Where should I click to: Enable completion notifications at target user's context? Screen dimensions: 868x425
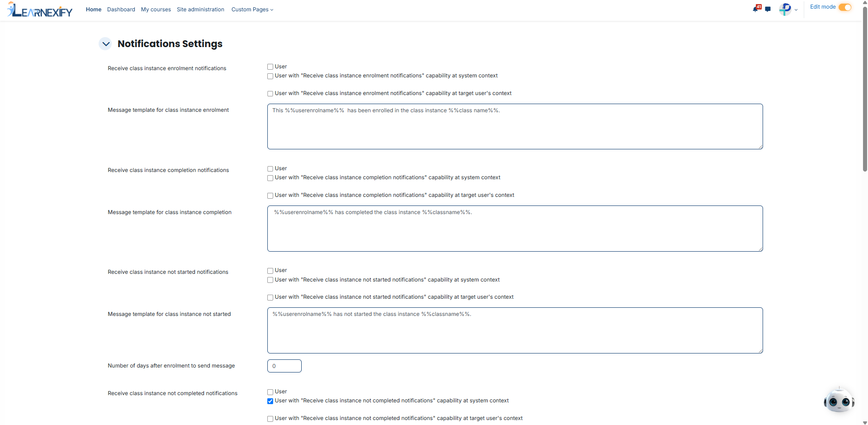tap(270, 196)
